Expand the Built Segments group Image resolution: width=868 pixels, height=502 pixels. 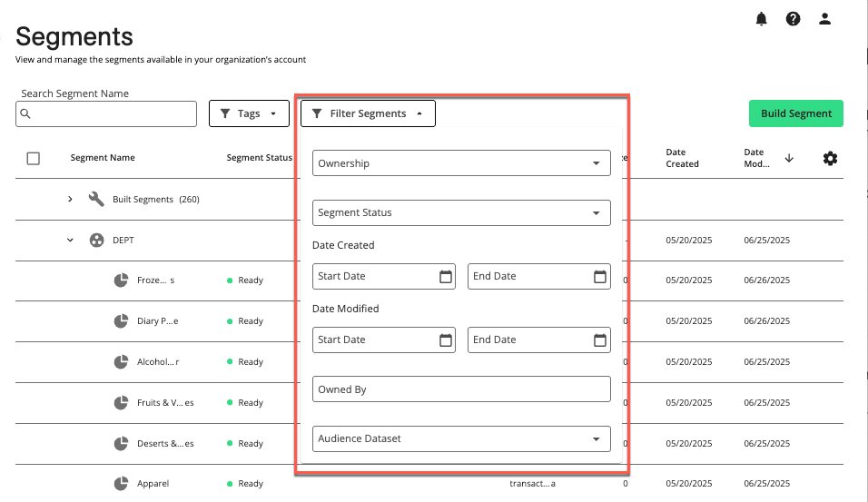[x=70, y=199]
